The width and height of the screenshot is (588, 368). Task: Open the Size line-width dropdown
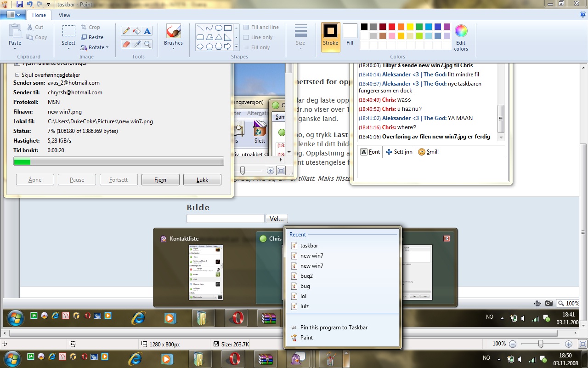point(300,37)
